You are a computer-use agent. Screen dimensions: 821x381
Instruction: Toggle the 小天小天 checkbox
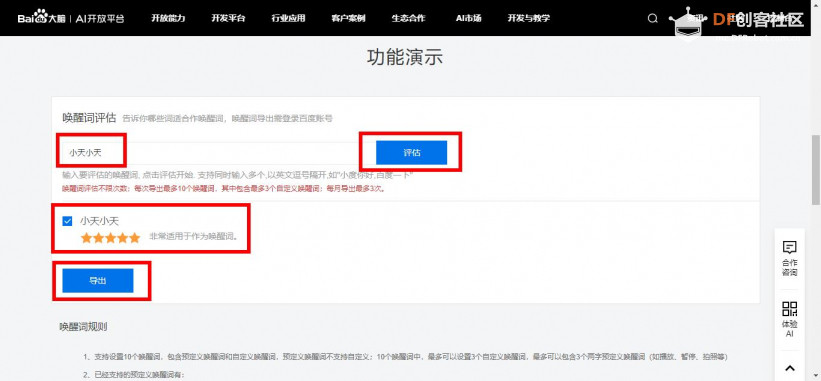coord(67,221)
